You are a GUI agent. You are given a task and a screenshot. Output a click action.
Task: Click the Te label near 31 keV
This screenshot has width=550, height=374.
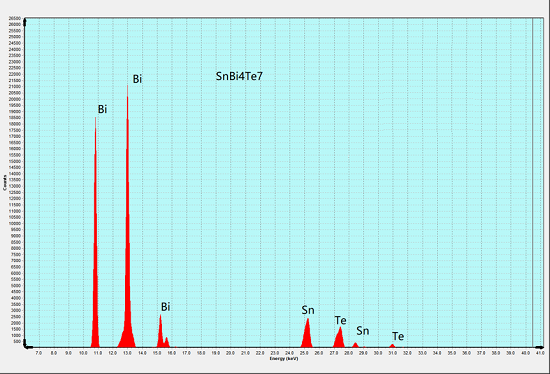click(x=398, y=336)
